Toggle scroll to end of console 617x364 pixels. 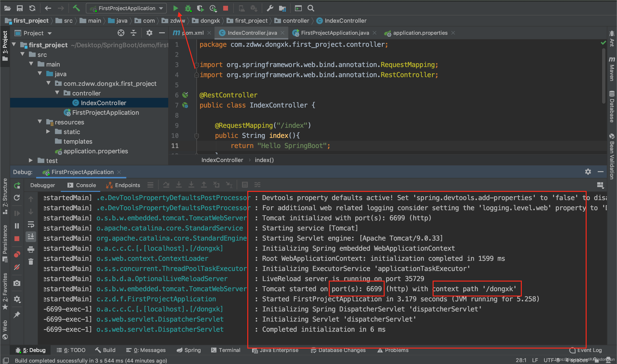tap(31, 237)
